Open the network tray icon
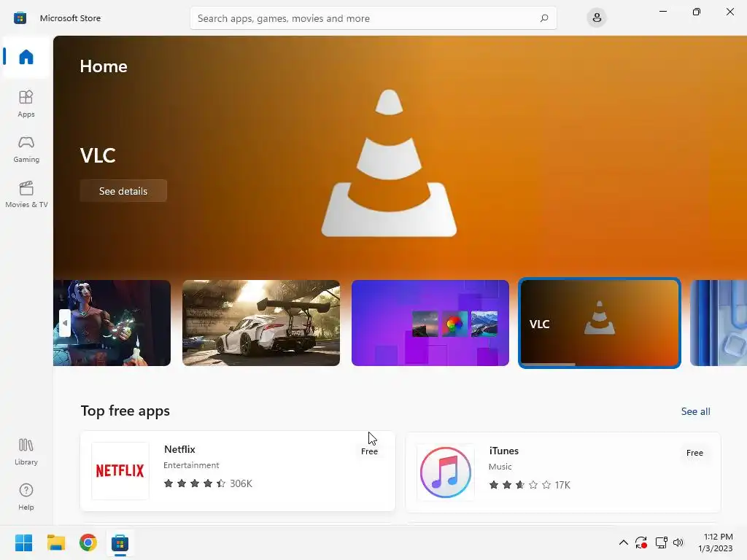747x560 pixels. point(661,542)
